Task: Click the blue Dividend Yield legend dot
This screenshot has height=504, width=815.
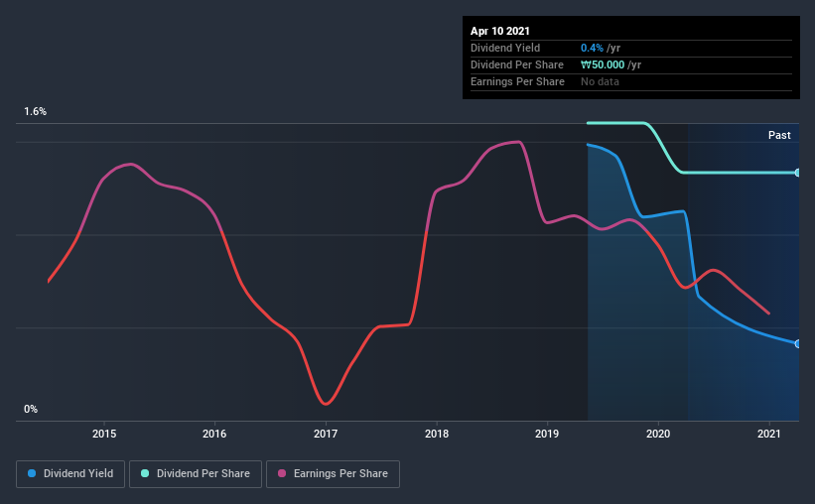Action: click(x=32, y=473)
